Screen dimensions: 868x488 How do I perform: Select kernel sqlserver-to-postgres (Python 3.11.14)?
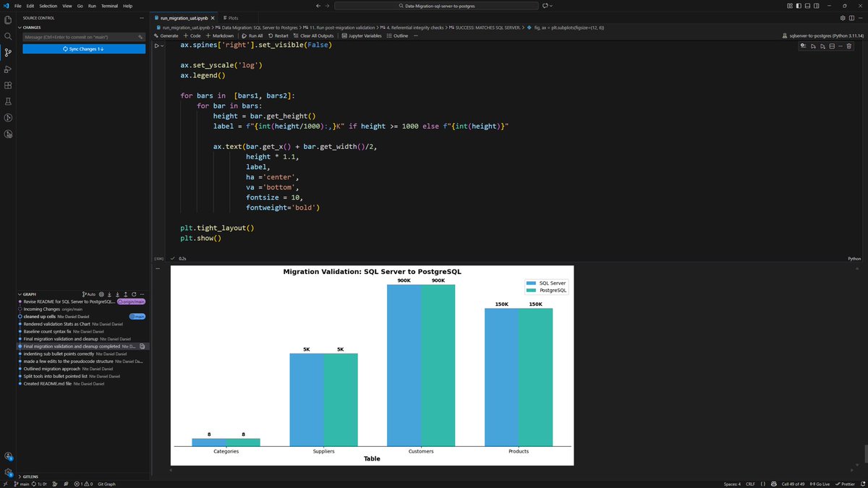coord(823,35)
